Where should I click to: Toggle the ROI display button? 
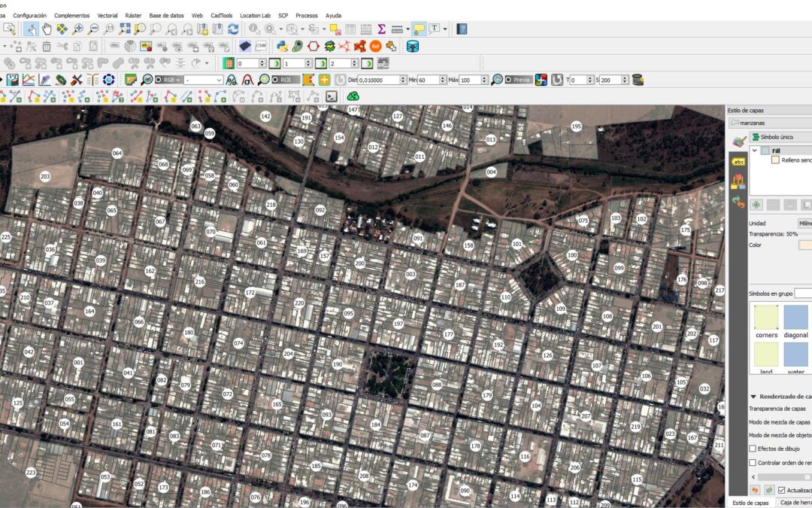[x=286, y=80]
